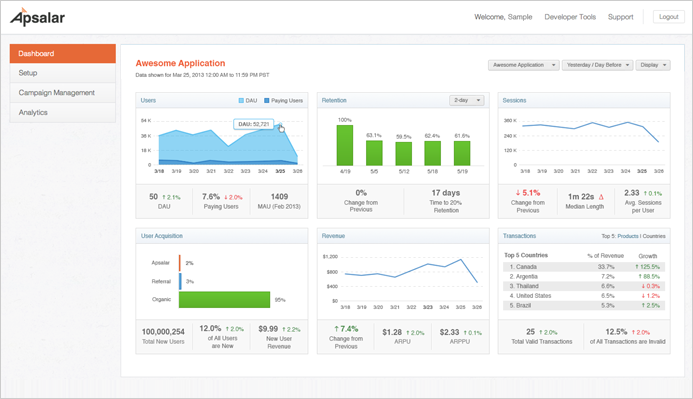Select the Thailand row in countries table
The image size is (693, 399).
pyautogui.click(x=584, y=286)
